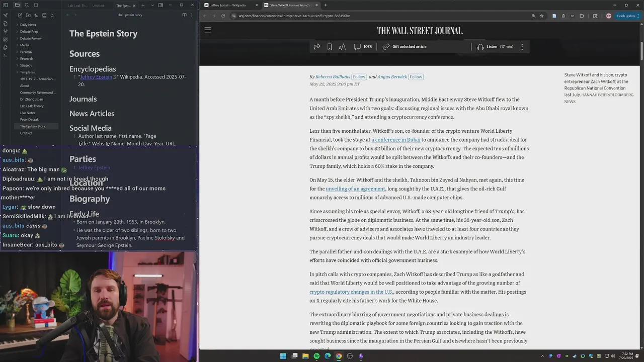Follow author Angus Berwick
Image resolution: width=644 pixels, height=362 pixels.
(416, 77)
